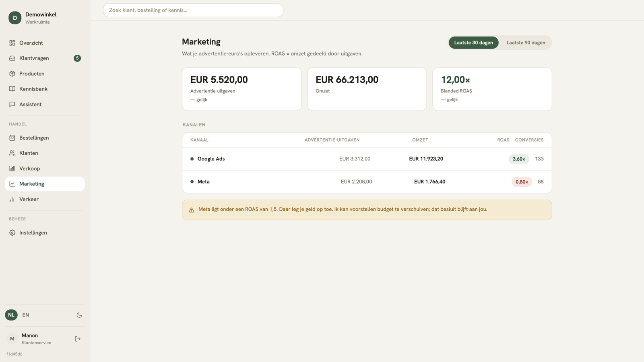Open the Verkeer page
Viewport: 644px width, 362px height.
pos(45,200)
